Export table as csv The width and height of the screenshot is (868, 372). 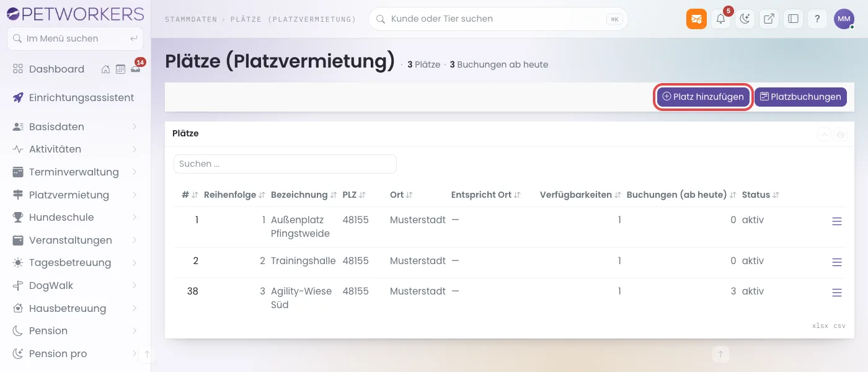click(x=839, y=325)
